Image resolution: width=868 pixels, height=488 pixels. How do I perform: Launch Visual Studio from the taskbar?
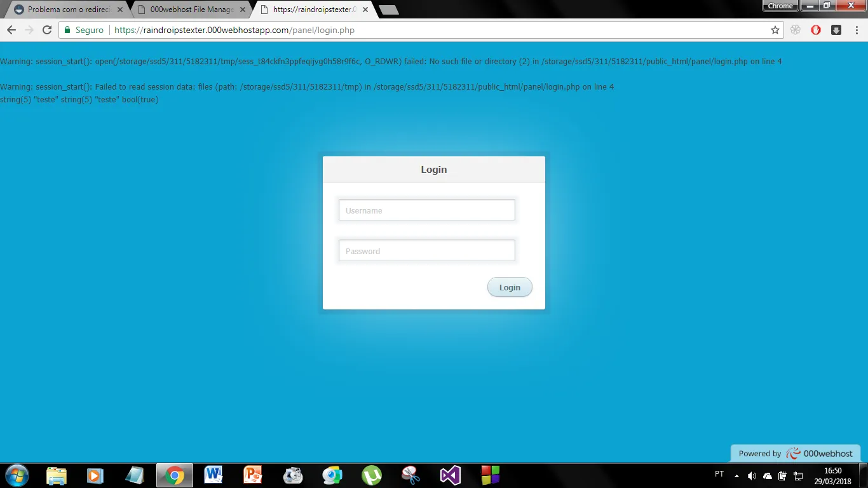pyautogui.click(x=450, y=475)
